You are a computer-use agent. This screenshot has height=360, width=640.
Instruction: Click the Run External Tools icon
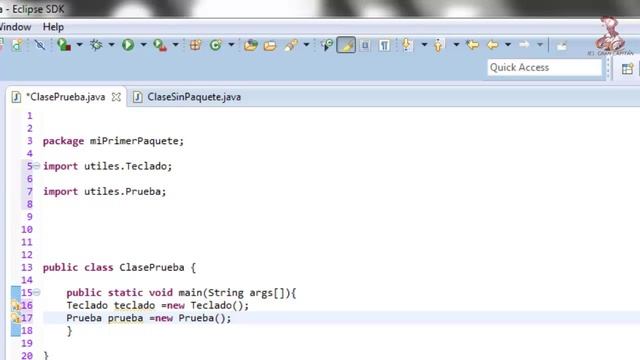click(x=160, y=44)
